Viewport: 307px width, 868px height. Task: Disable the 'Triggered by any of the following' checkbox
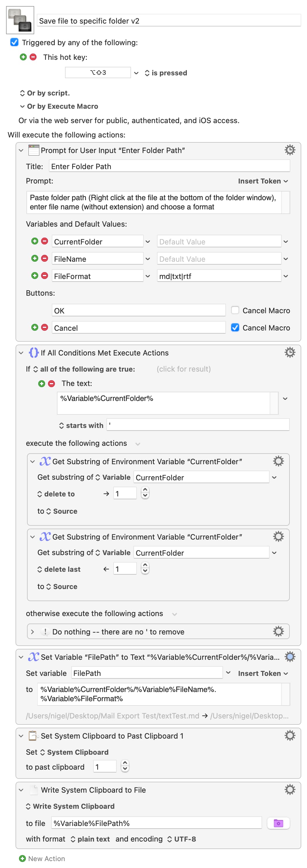point(14,42)
